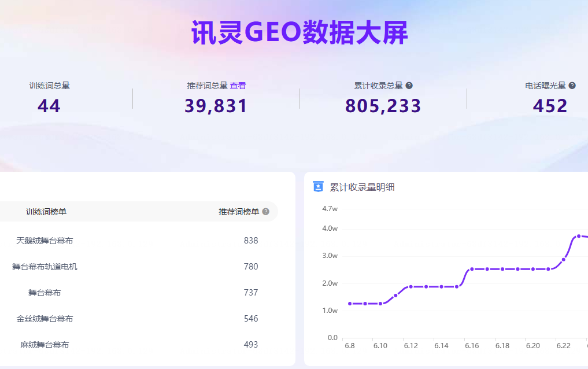The width and height of the screenshot is (588, 369).
Task: Click the 累计收录总量 value 805,233
Action: click(383, 106)
